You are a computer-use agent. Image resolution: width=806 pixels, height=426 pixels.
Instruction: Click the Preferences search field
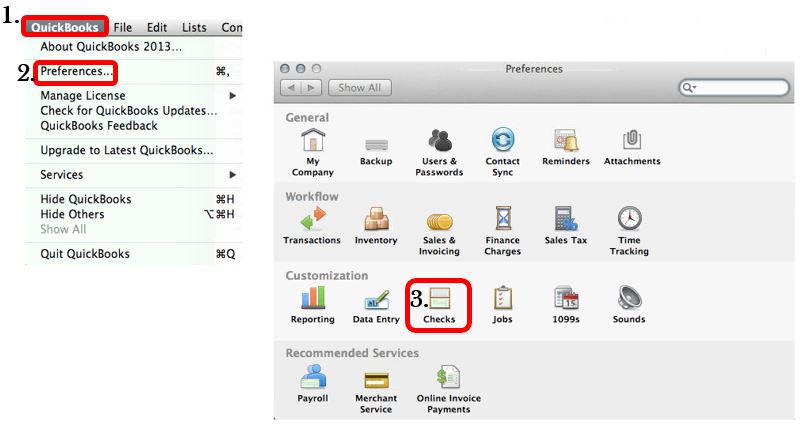tap(734, 88)
